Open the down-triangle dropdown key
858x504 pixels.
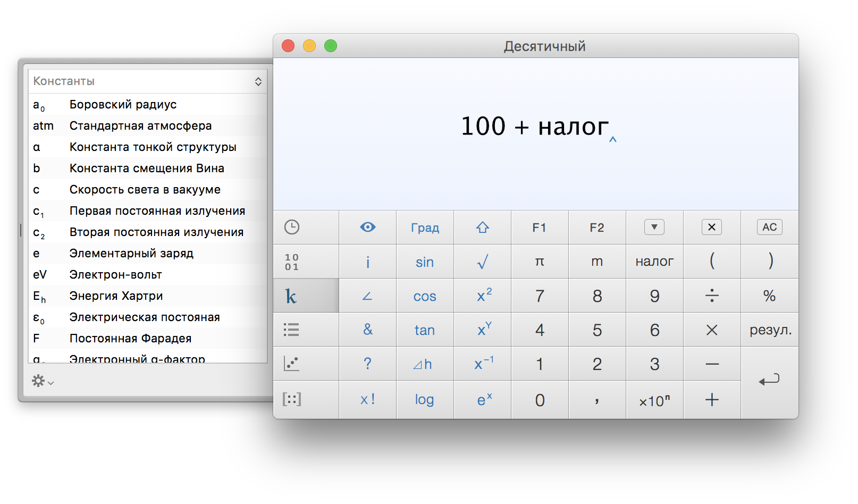[655, 228]
